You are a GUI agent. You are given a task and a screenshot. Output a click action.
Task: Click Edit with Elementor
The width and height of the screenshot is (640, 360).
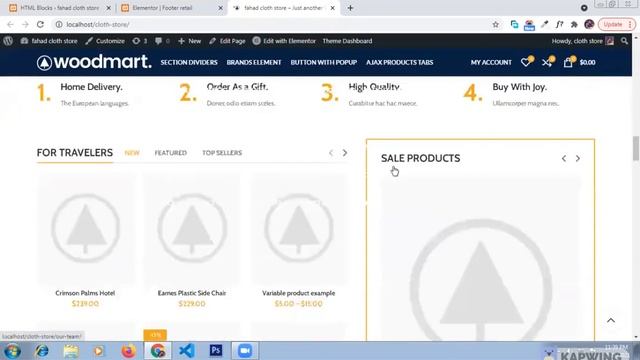(x=284, y=41)
